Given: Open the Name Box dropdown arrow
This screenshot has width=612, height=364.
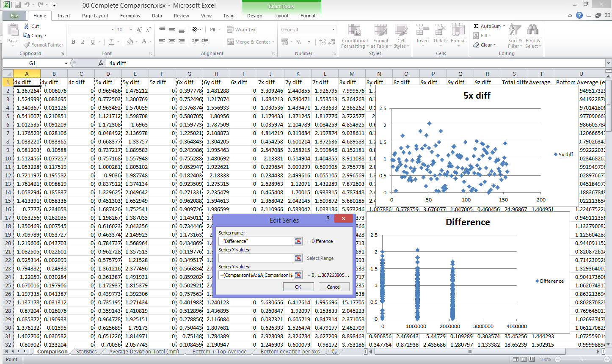Looking at the screenshot, I should coord(66,63).
